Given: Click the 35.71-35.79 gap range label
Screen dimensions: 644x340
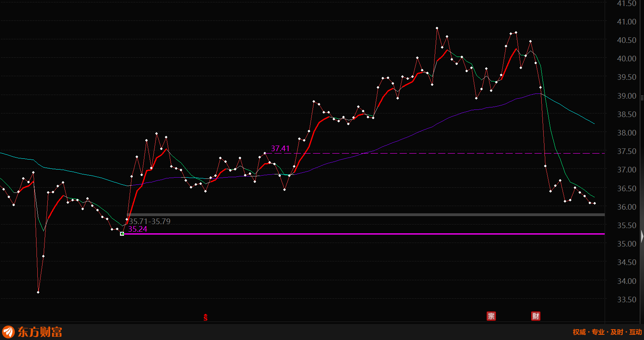Looking at the screenshot, I should tap(150, 221).
